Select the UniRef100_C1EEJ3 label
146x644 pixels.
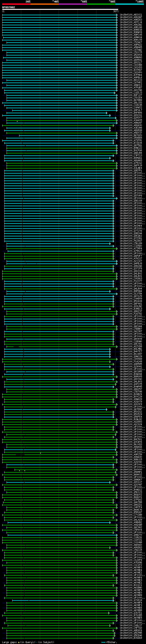(x=131, y=93)
